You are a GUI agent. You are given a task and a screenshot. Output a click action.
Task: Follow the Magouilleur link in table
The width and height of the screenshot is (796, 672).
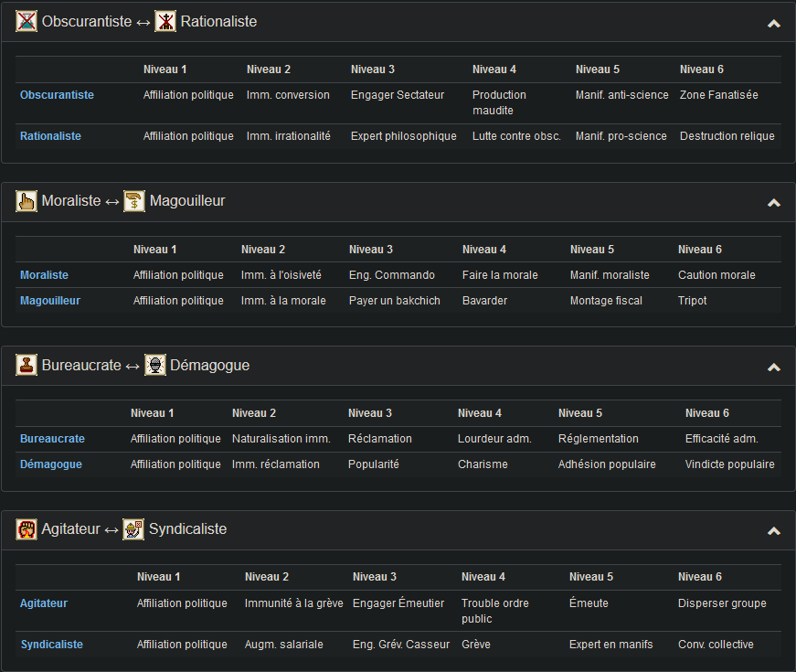pos(50,301)
